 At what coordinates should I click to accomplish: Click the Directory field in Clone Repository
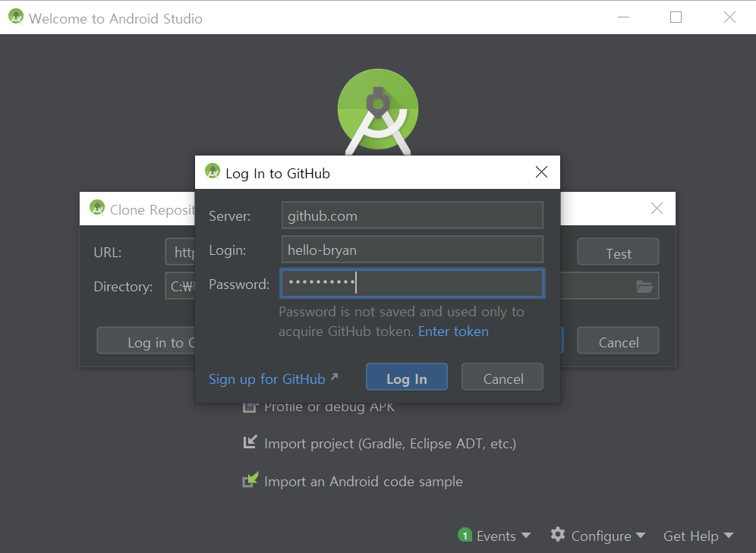click(x=181, y=286)
